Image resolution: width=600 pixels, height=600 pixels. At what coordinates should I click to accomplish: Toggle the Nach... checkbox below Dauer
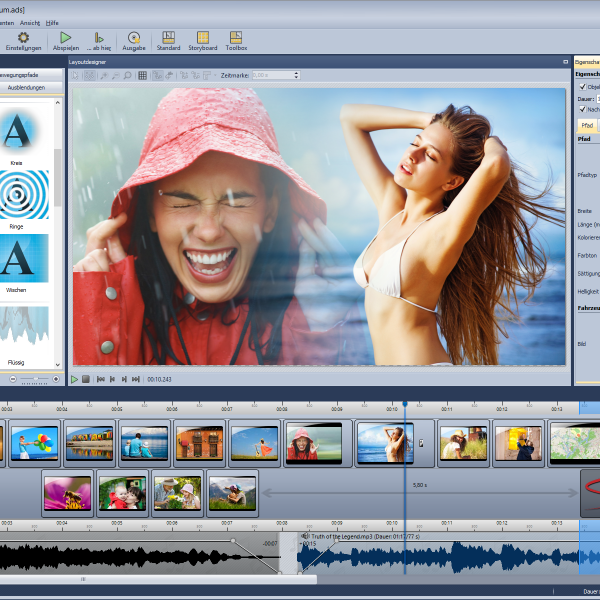tap(582, 109)
